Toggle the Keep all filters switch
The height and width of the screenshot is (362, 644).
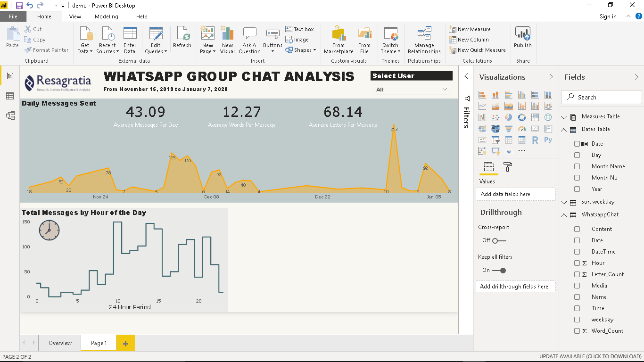[499, 271]
